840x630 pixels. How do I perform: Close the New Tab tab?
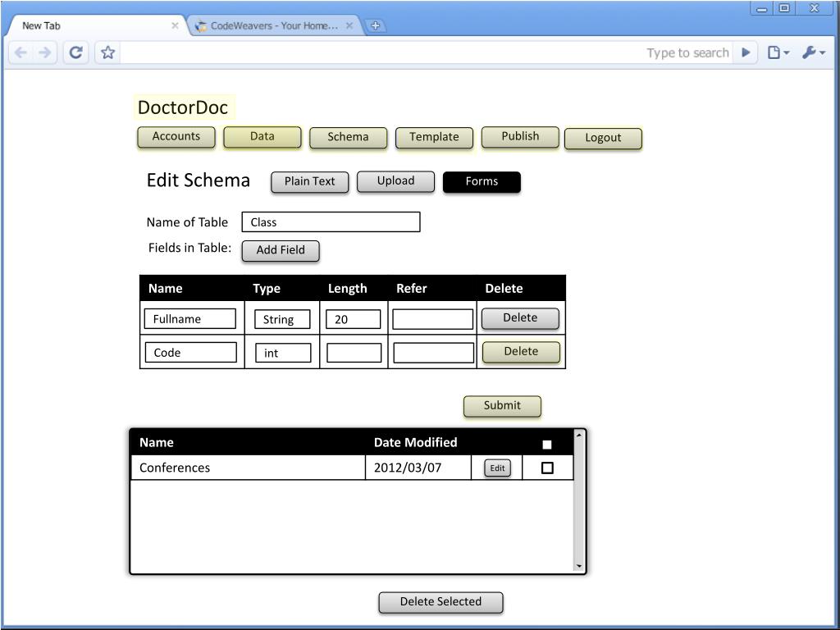pyautogui.click(x=175, y=25)
